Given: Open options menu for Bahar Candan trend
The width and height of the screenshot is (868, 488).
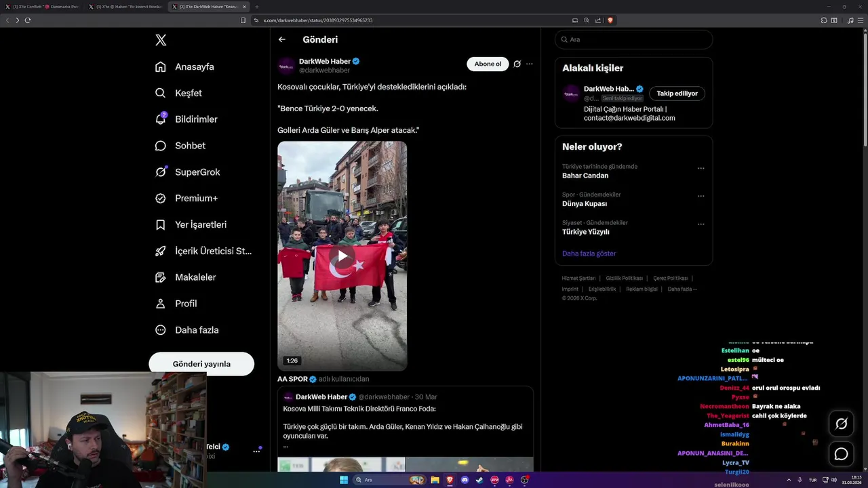Looking at the screenshot, I should coord(701,168).
